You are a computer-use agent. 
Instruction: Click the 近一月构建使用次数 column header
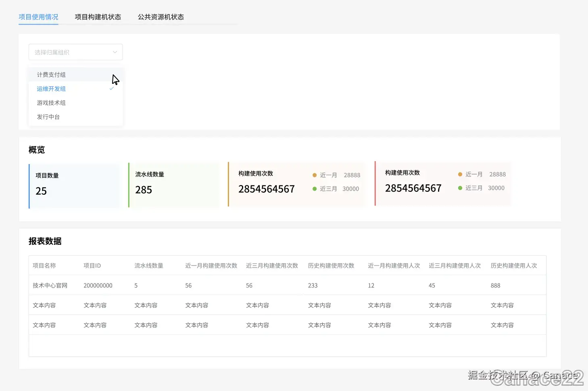211,266
